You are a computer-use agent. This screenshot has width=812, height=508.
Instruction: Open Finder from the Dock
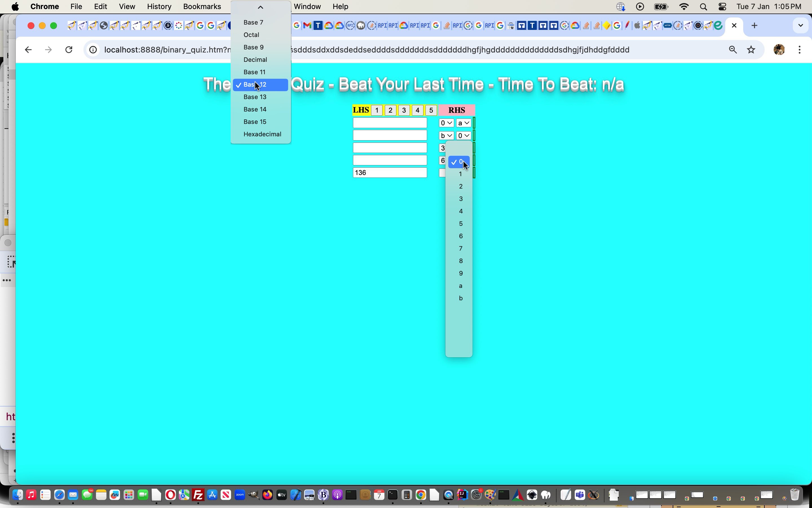[x=17, y=495]
